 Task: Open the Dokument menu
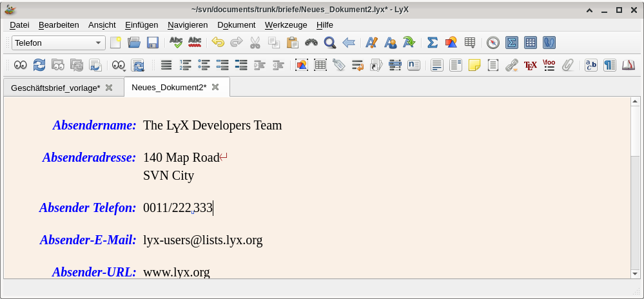click(x=236, y=24)
